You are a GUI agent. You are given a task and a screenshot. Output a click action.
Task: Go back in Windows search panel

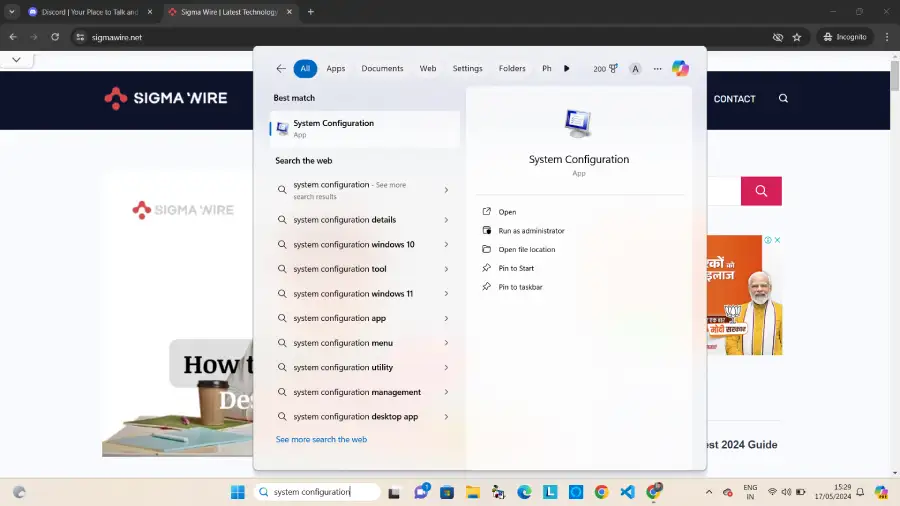point(281,68)
